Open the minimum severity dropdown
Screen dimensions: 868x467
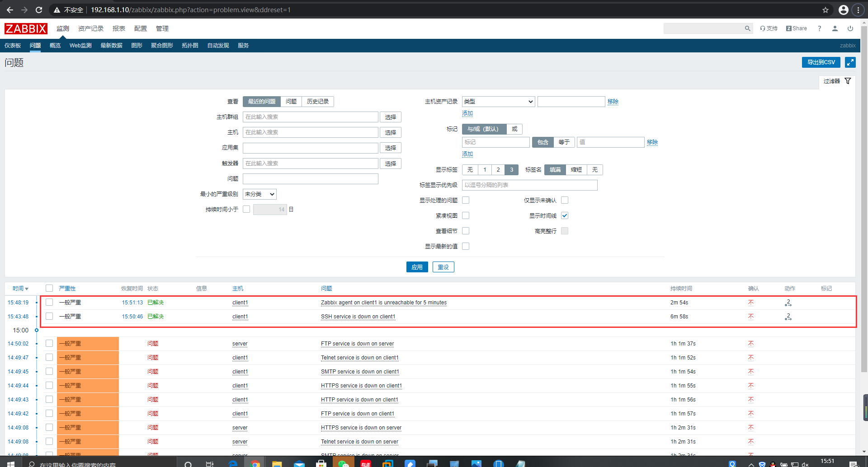(259, 194)
